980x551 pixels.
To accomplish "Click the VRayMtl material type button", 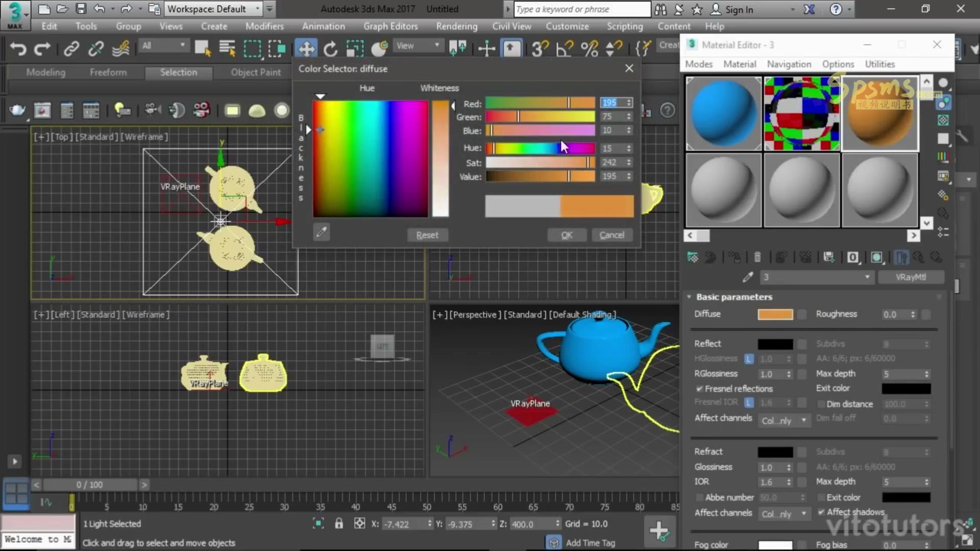I will coord(911,277).
